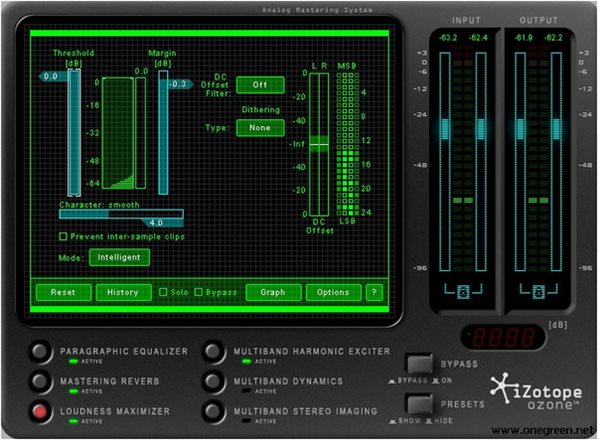The image size is (600, 443).
Task: Toggle Paragraphic Equalizer active indicator
Action: (x=73, y=362)
